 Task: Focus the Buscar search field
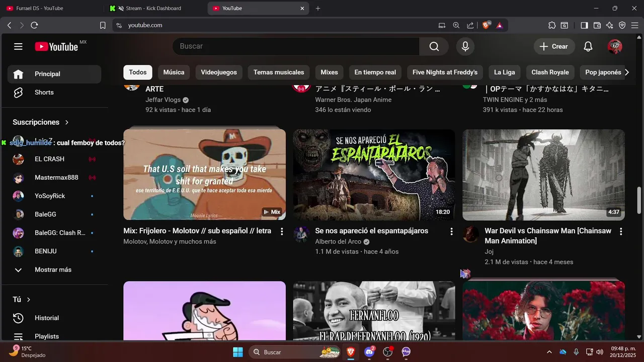296,46
